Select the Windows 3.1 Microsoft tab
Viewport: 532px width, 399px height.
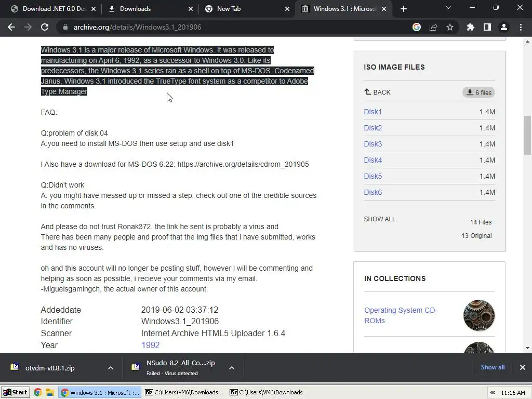coord(343,9)
